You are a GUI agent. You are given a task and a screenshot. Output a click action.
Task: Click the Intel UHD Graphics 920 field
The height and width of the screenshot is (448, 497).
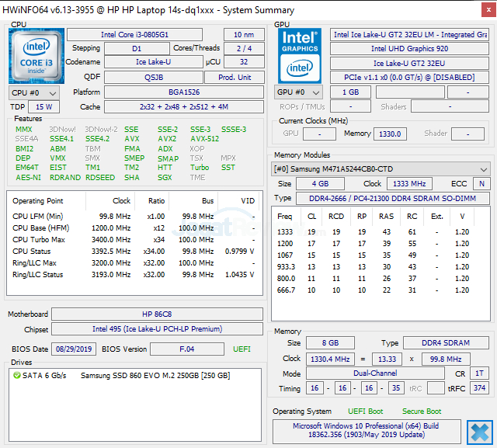(408, 49)
